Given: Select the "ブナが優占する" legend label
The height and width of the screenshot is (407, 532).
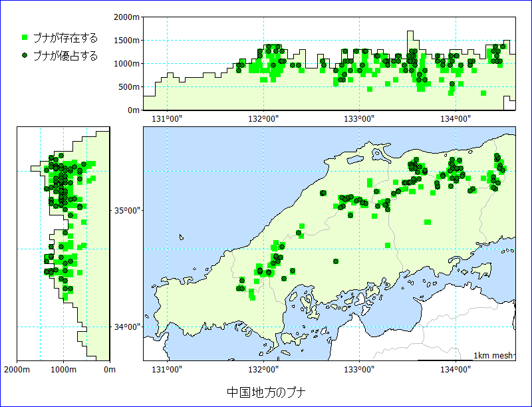Looking at the screenshot, I should coord(65,56).
